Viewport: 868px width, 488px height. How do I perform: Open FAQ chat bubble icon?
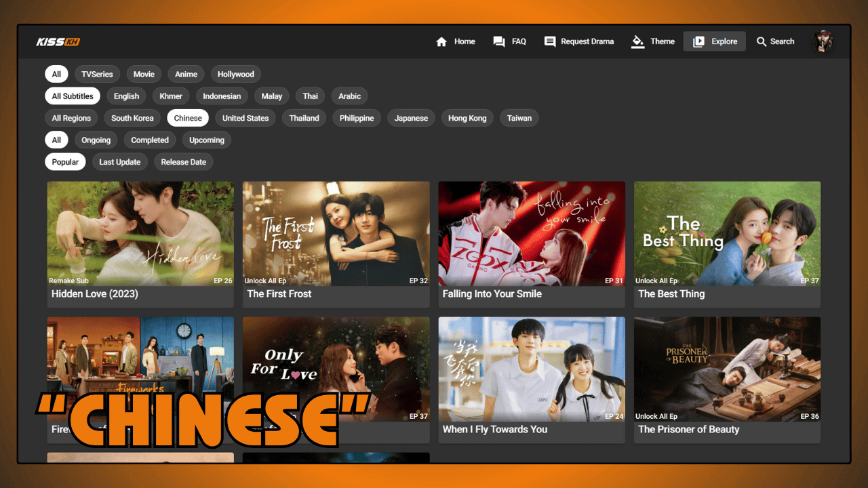[x=499, y=42]
